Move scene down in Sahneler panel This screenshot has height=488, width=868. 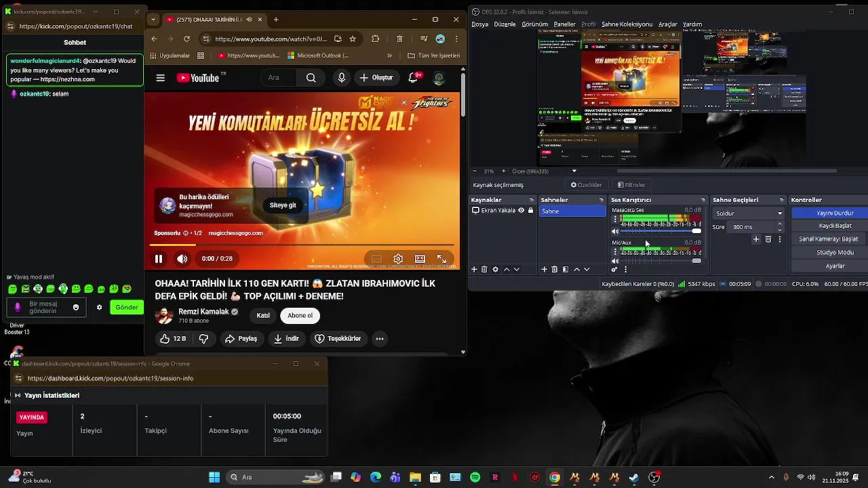point(587,270)
